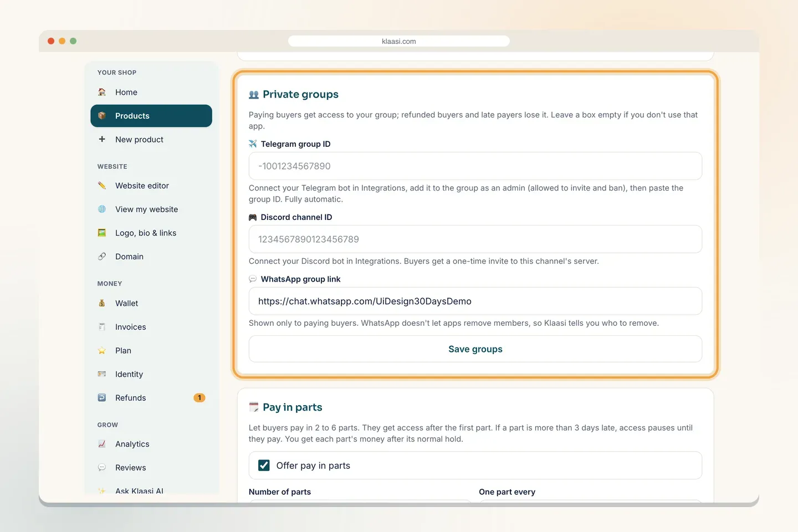Image resolution: width=798 pixels, height=532 pixels.
Task: Open the Domain settings page
Action: 151,257
